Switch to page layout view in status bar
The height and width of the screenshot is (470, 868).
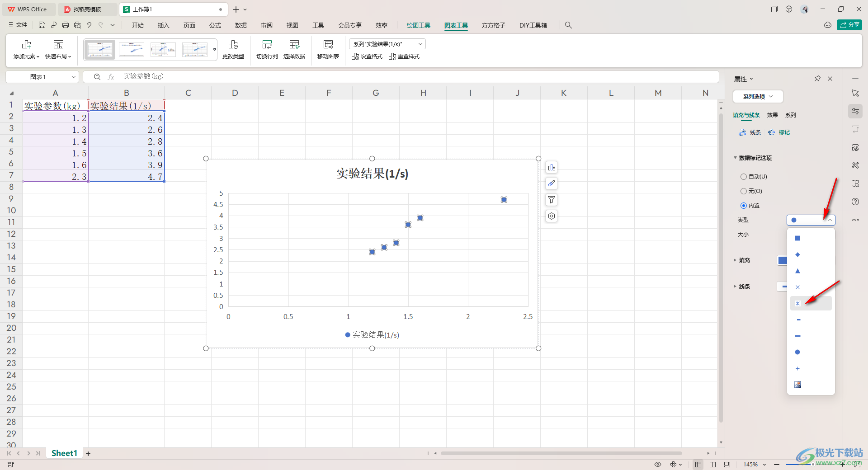[x=712, y=464]
